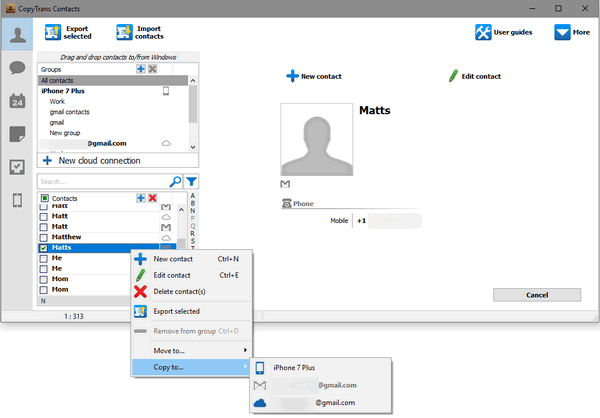The height and width of the screenshot is (418, 600).
Task: Click the Export selected toolbar button
Action: click(68, 33)
